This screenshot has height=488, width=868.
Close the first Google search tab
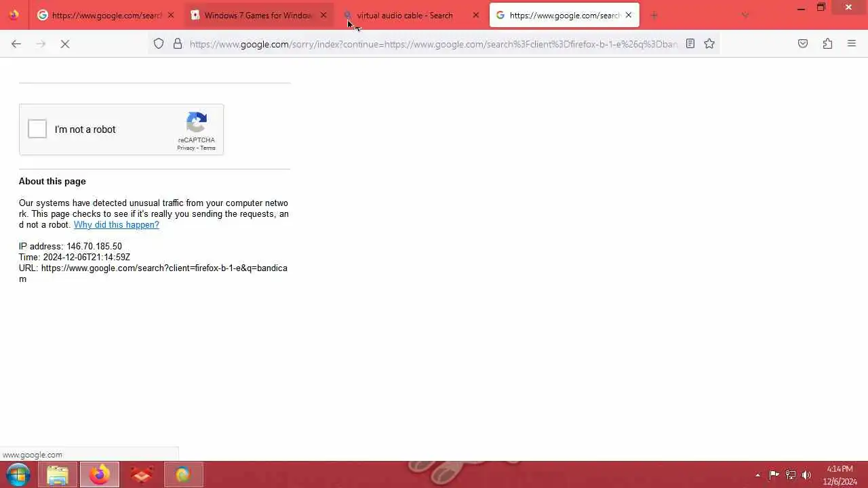coord(171,15)
